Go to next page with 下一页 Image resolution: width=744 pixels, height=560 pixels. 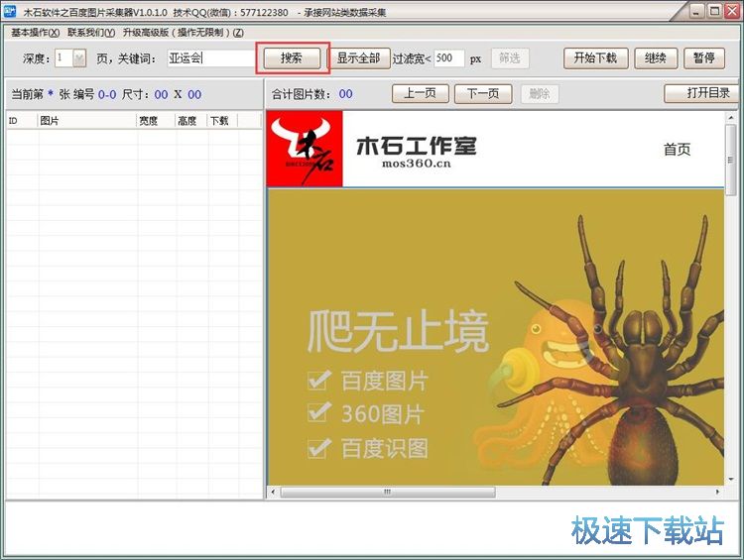(483, 93)
